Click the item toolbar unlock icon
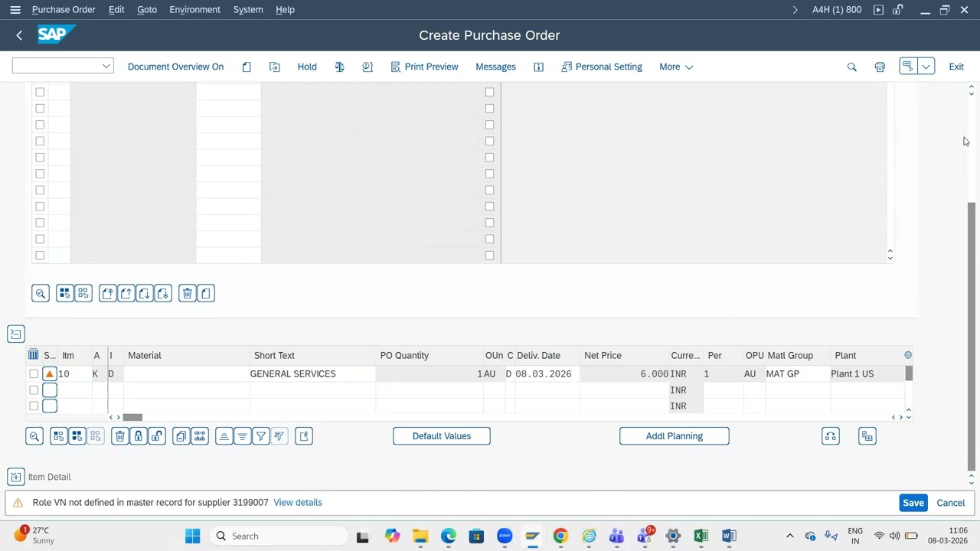 (157, 436)
